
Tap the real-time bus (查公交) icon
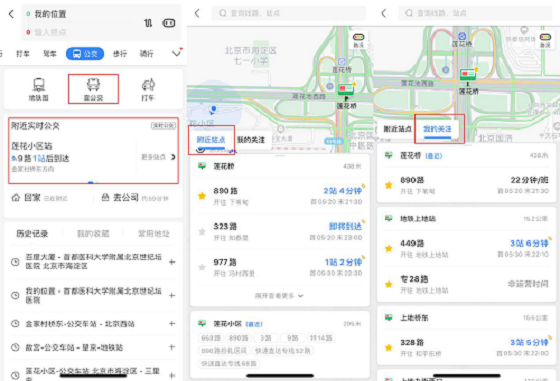[x=93, y=85]
